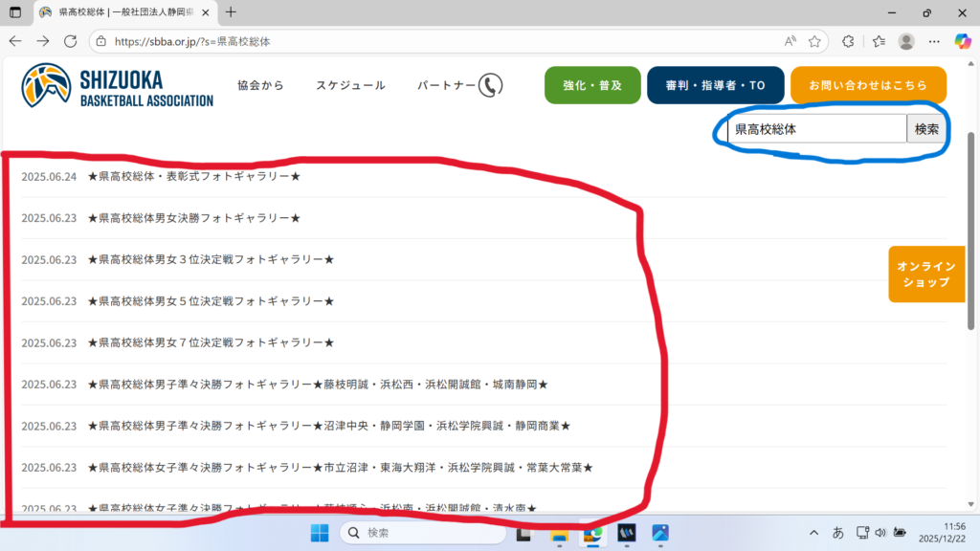This screenshot has width=980, height=551.
Task: Click the browser back arrow
Action: click(x=15, y=41)
